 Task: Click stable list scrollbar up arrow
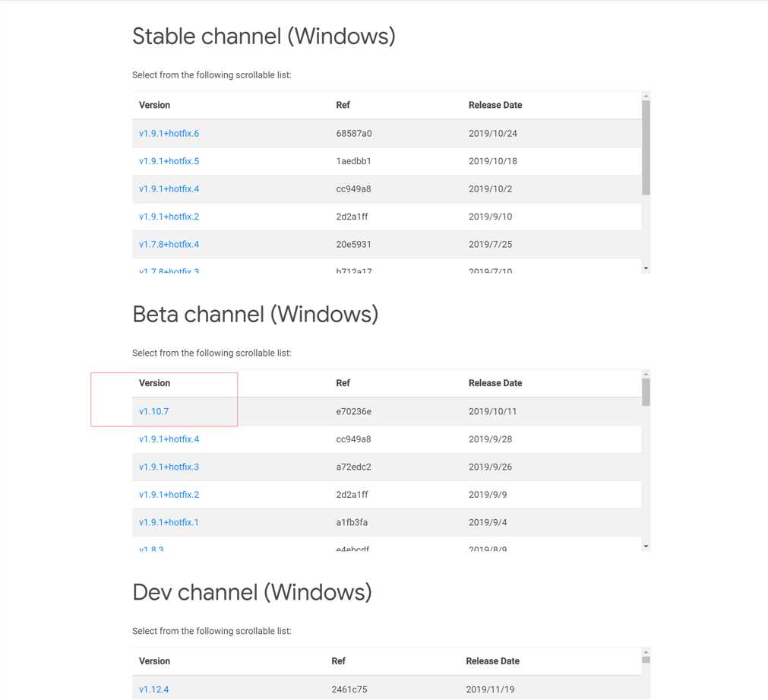tap(646, 96)
